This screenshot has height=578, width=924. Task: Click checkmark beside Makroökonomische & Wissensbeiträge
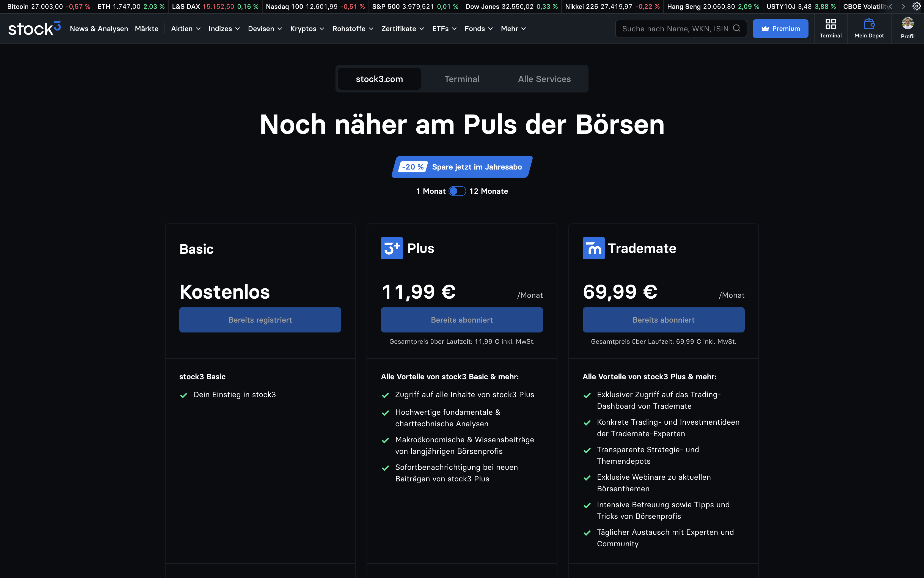[385, 440]
